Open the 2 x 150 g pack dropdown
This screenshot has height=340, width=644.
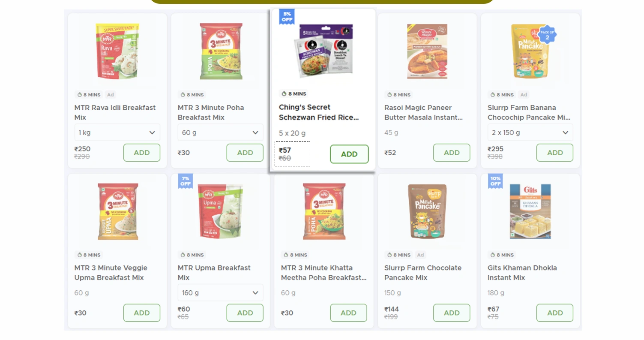tap(530, 132)
